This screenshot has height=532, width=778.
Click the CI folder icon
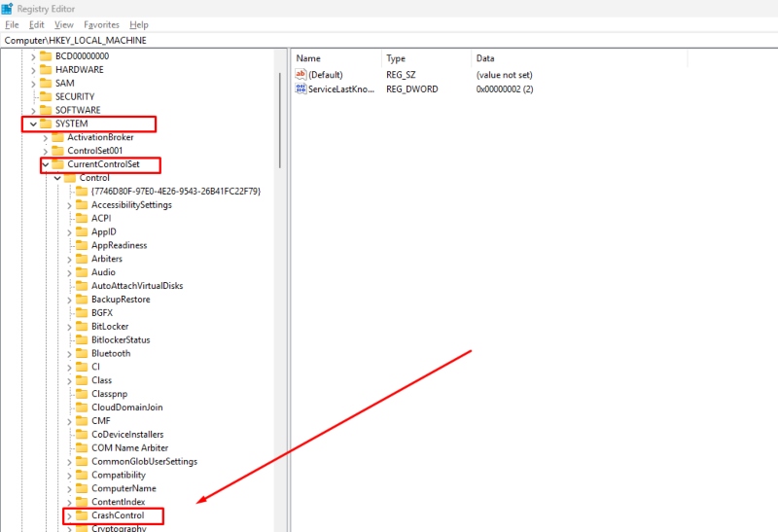point(82,367)
